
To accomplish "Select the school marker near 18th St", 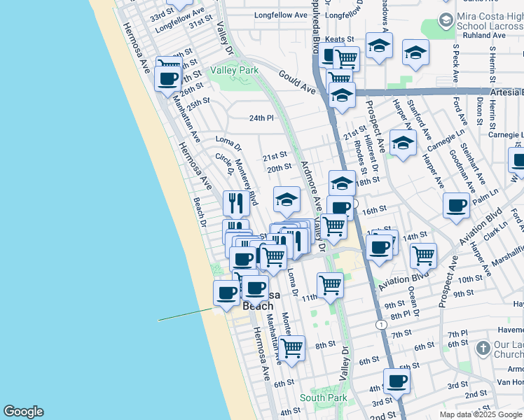I will (342, 183).
